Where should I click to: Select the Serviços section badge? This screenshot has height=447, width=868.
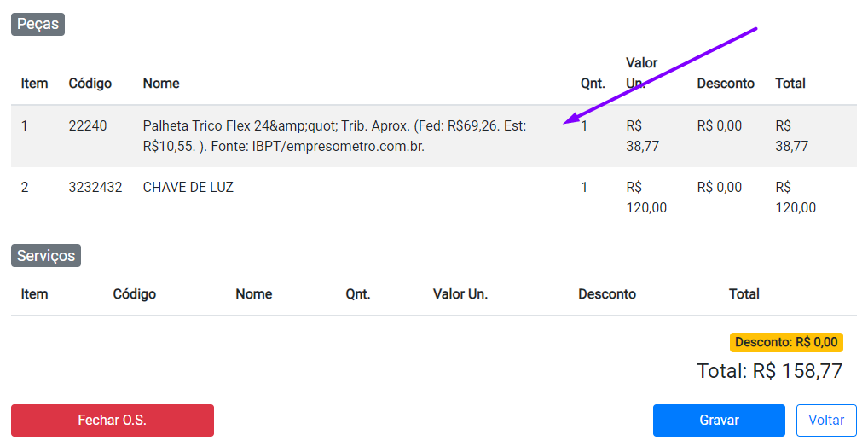pos(46,255)
